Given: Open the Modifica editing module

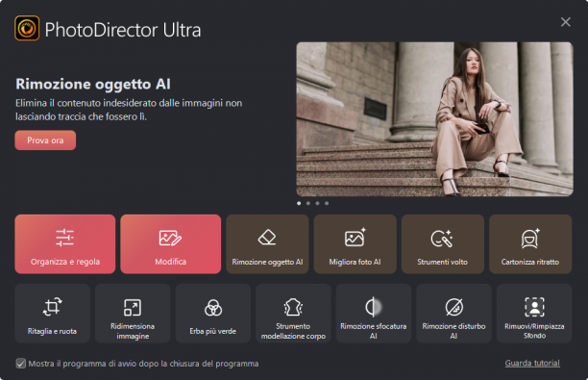Looking at the screenshot, I should [x=171, y=244].
